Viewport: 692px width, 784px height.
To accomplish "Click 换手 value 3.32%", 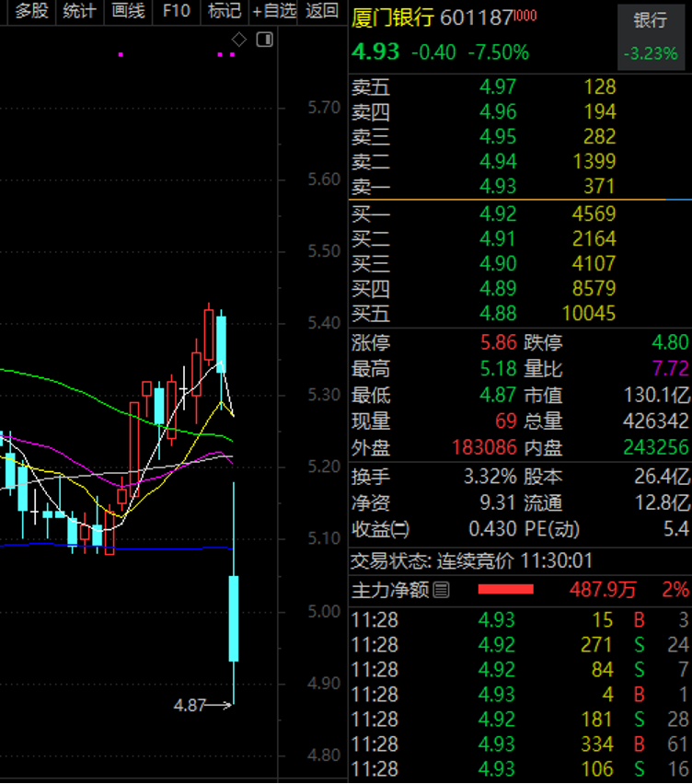I will coord(490,477).
